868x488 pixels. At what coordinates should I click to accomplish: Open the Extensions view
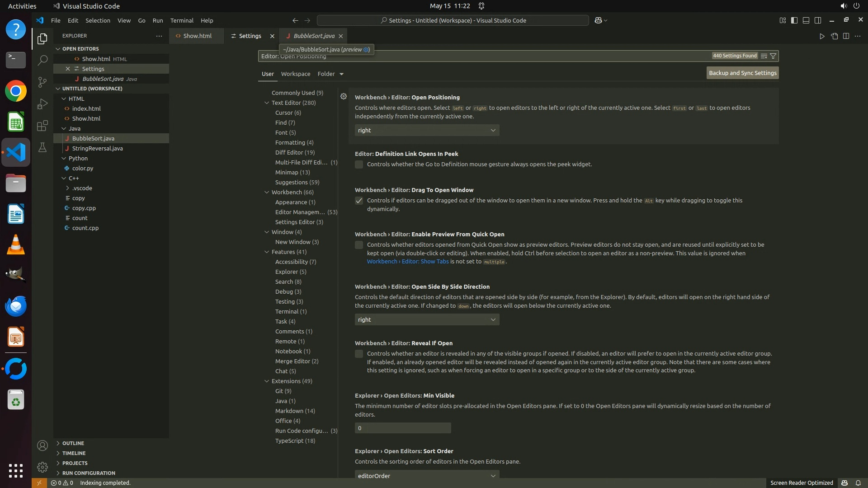click(42, 126)
